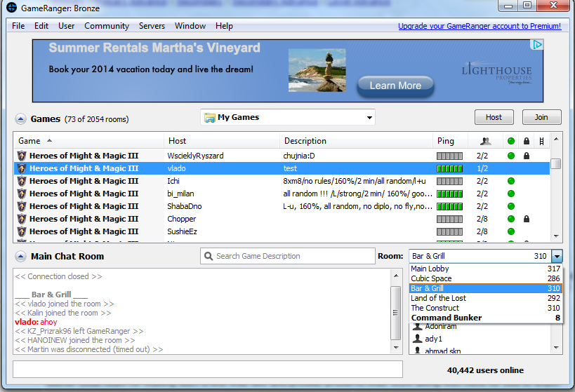Select Command Bunker room
This screenshot has width=575, height=392.
coord(486,318)
